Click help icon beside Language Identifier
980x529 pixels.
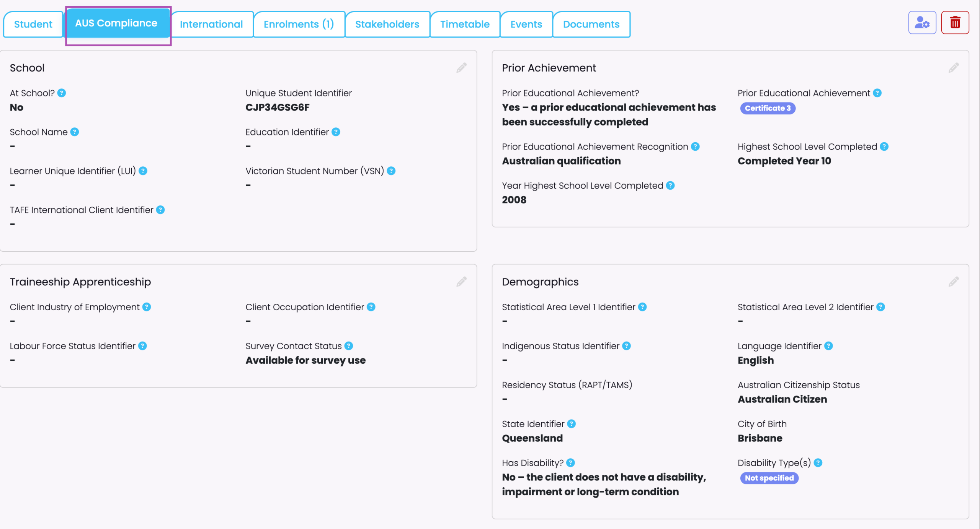[828, 346]
